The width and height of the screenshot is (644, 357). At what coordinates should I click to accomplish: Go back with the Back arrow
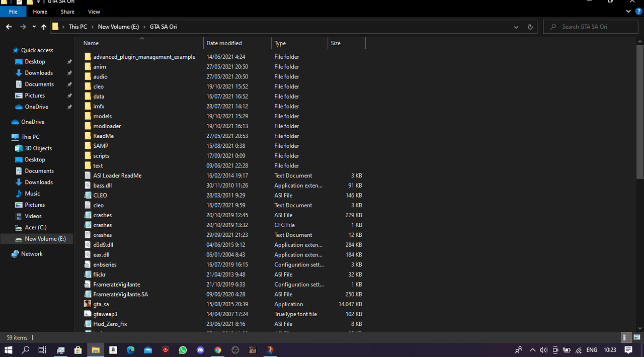click(9, 27)
